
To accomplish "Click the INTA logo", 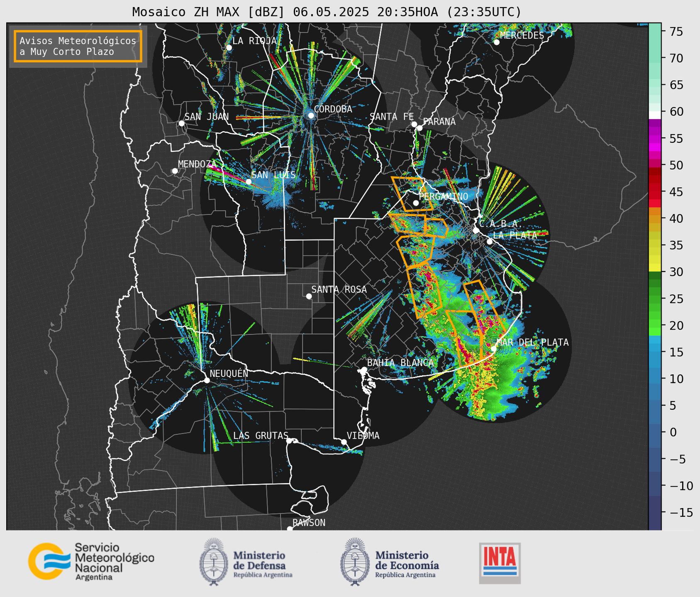I will [500, 563].
